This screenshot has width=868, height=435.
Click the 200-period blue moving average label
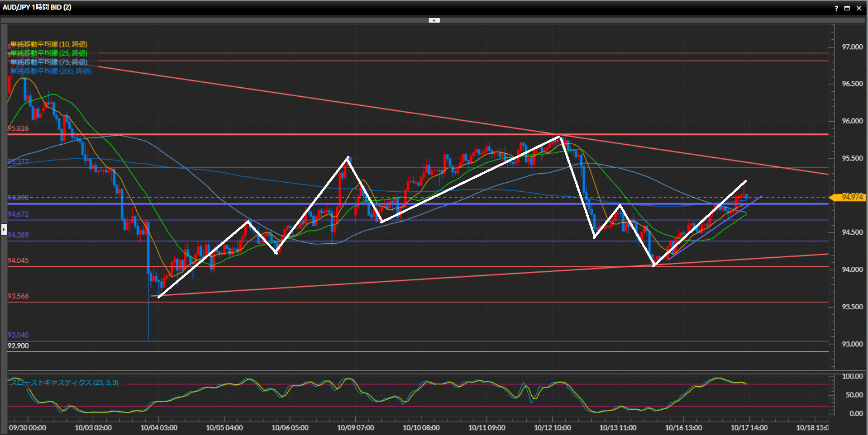tap(51, 71)
